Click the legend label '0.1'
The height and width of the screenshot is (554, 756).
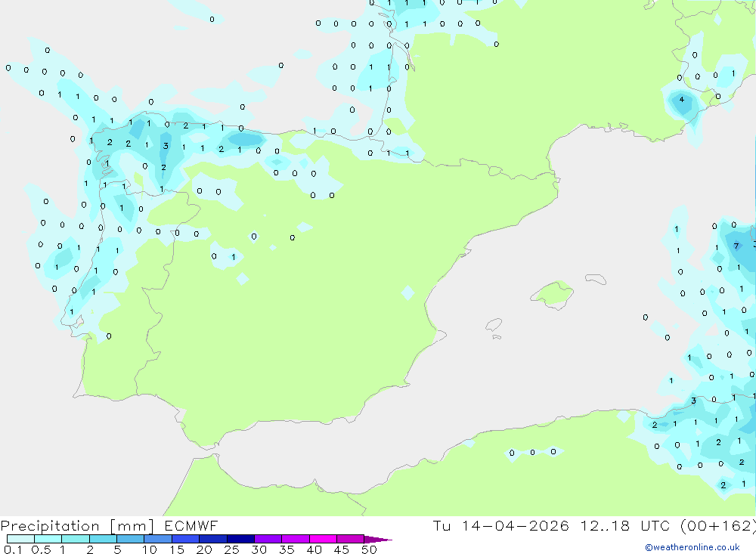coord(12,549)
